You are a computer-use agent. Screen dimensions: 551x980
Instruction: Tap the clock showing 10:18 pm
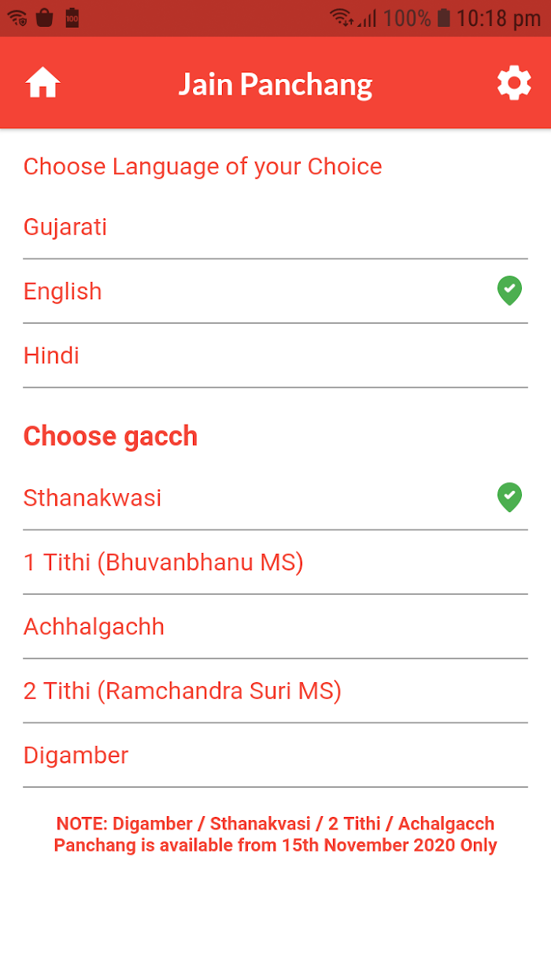(x=498, y=18)
